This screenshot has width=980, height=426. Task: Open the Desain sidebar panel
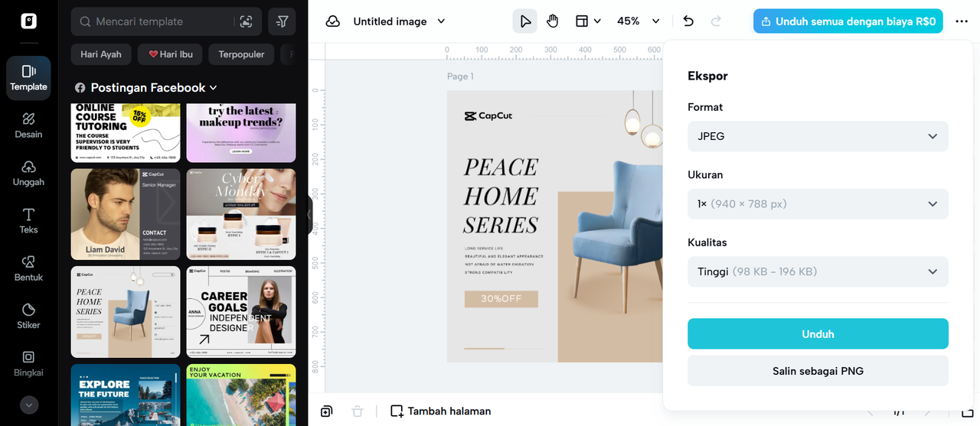pos(28,125)
